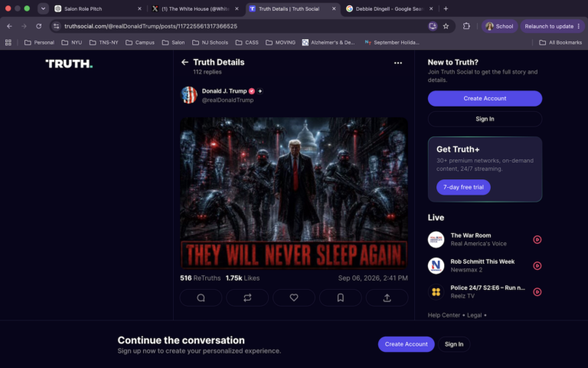Screen dimensions: 588x368
Task: Click browser forward arrow
Action: pos(24,26)
